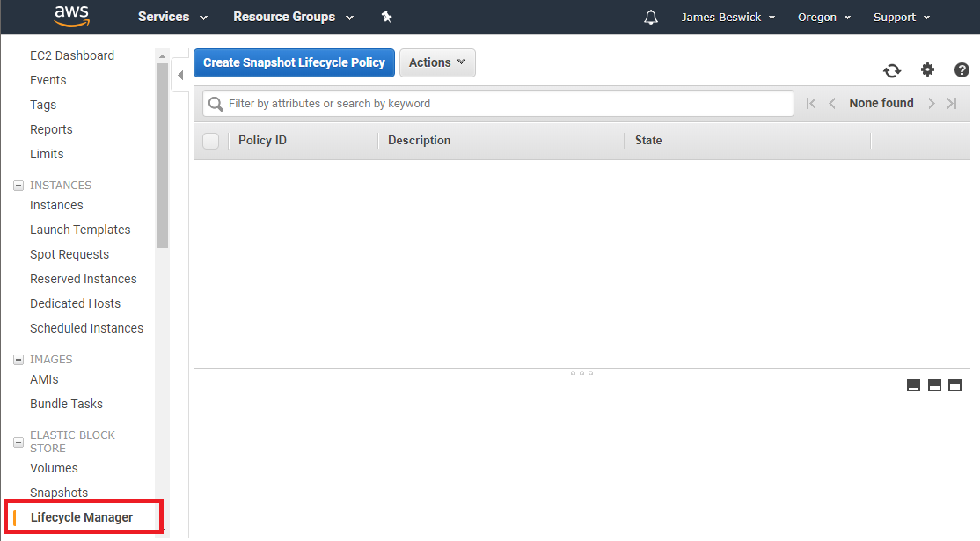Select Lifecycle Manager in sidebar

(x=82, y=517)
